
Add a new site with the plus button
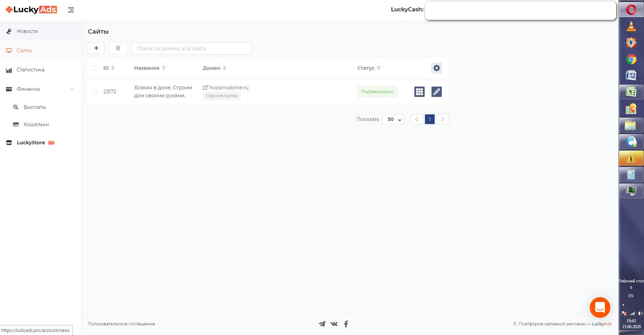96,48
